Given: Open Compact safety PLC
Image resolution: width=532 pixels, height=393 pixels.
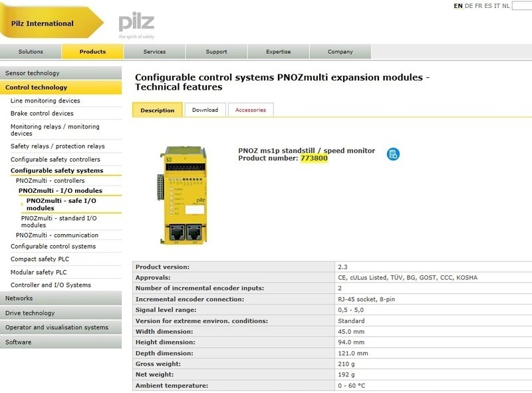Looking at the screenshot, I should tap(40, 259).
